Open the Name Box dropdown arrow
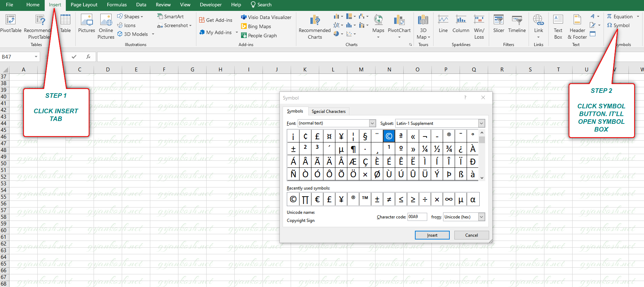Image resolution: width=644 pixels, height=287 pixels. (x=36, y=57)
